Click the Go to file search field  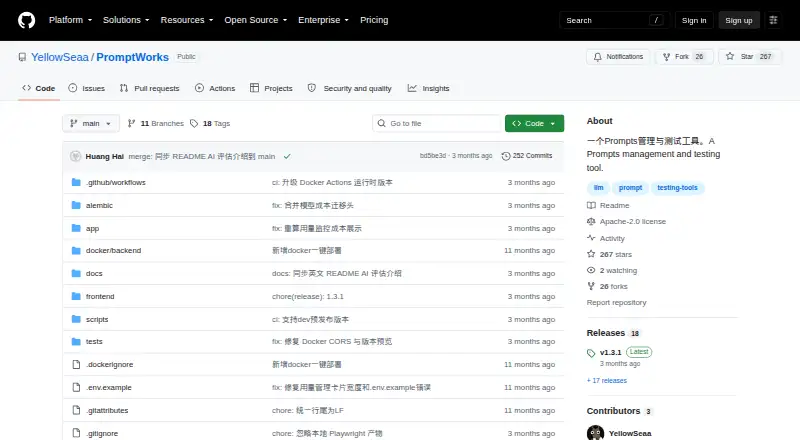(437, 124)
